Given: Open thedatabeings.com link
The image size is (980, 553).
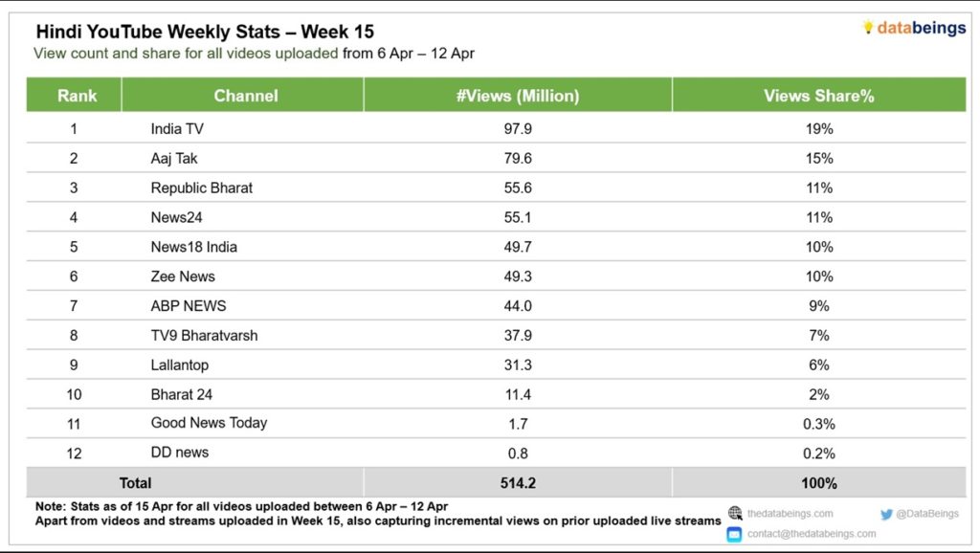Looking at the screenshot, I should pyautogui.click(x=790, y=514).
